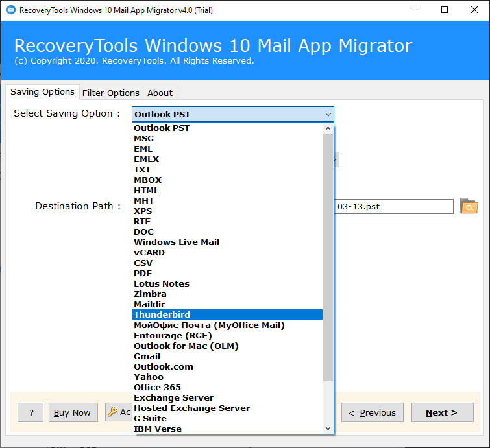Pick MBOX in the dropdown list
Screen dimensions: 490x448
click(x=228, y=180)
